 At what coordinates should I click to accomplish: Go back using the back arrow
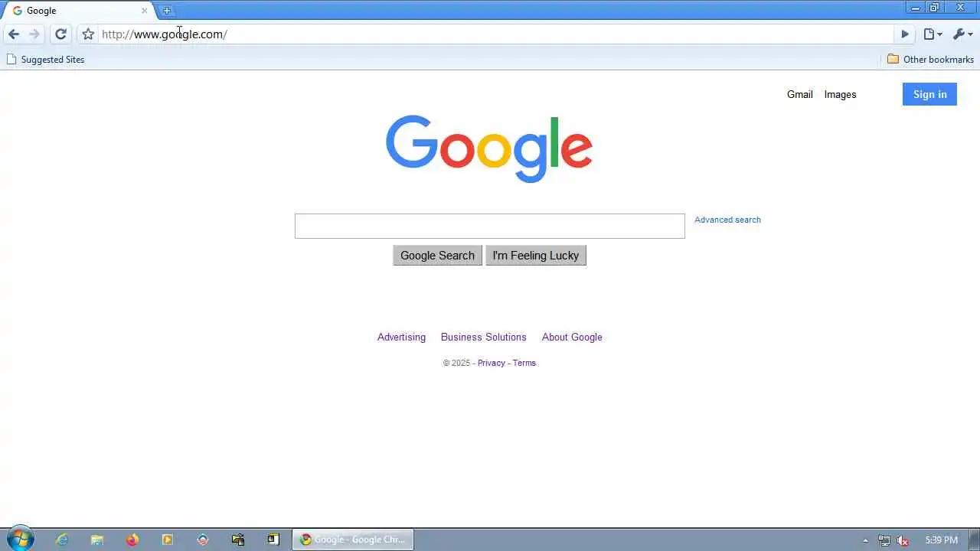(x=14, y=34)
